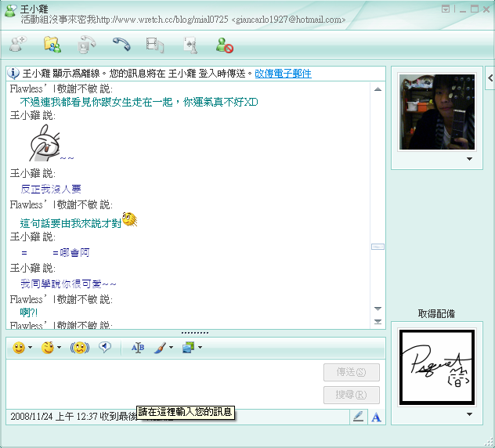Image resolution: width=495 pixels, height=448 pixels.
Task: Click the message 這句話要由我來說才對
Action: pyautogui.click(x=70, y=223)
